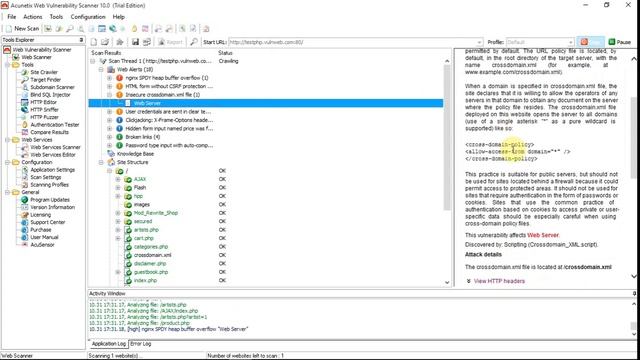640x360 pixels.
Task: Open Application Settings under Configuration
Action: coord(52,169)
